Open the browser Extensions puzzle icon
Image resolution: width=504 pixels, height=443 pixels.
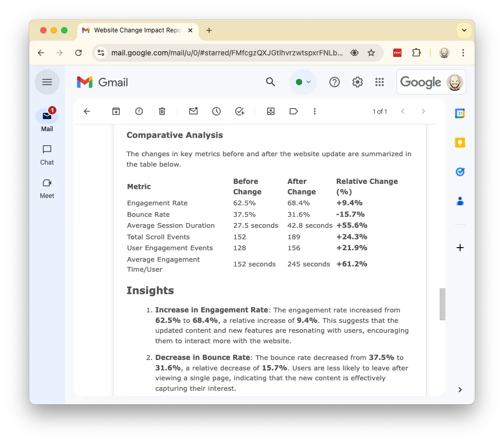point(416,53)
